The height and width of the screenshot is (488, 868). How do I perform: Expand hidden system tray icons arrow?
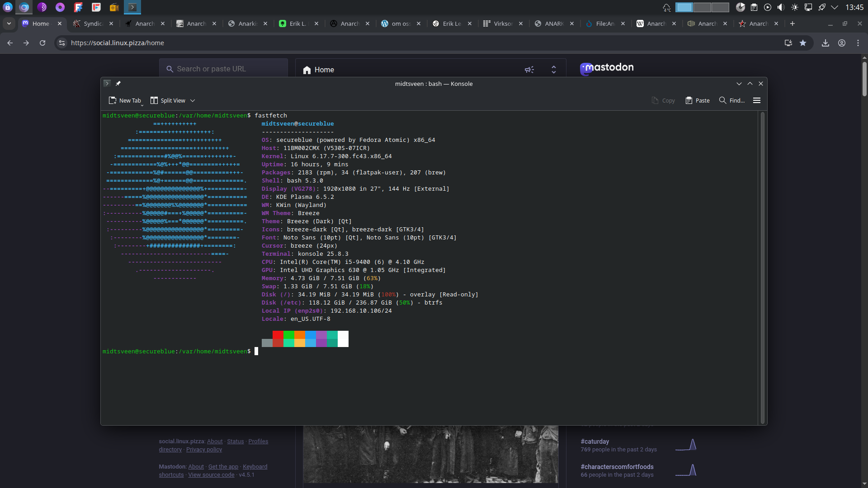[x=835, y=7]
